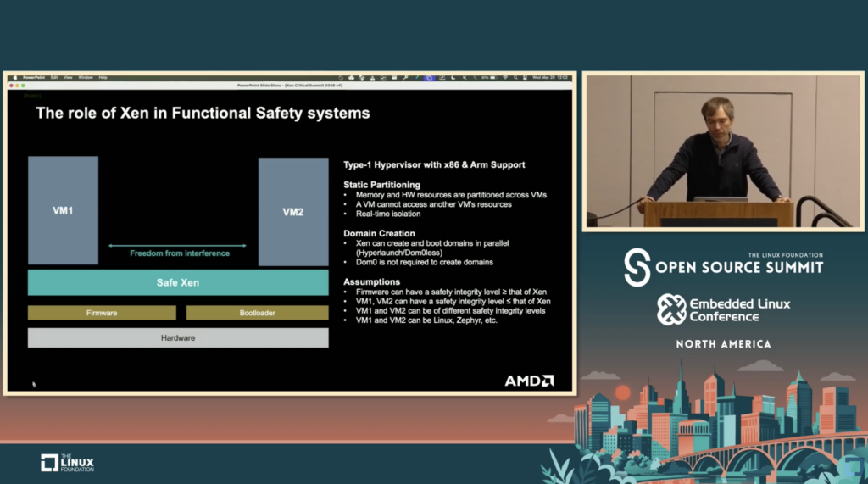Open Control Center icon in menu bar
Image resolution: width=868 pixels, height=484 pixels.
pos(525,77)
